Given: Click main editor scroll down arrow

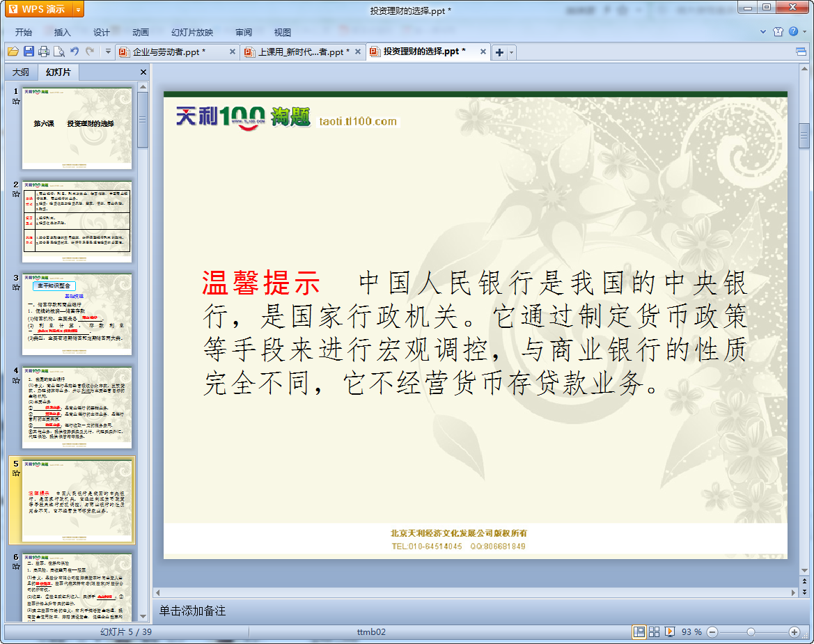Looking at the screenshot, I should 804,571.
